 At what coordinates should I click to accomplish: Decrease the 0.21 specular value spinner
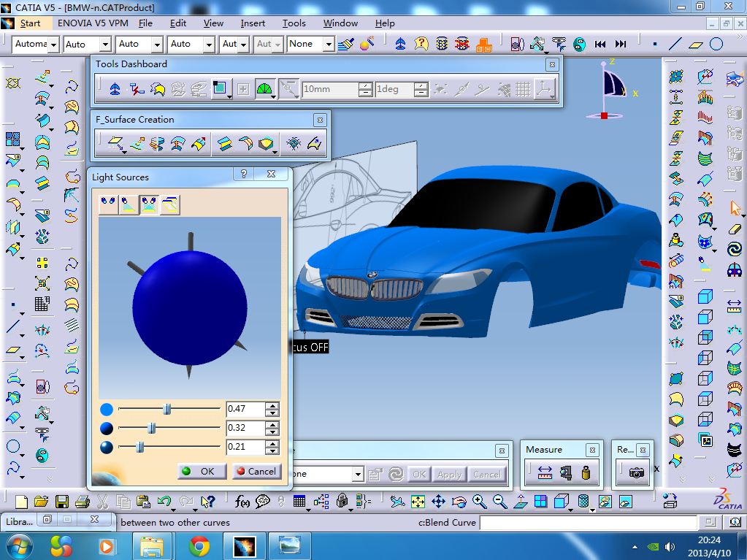point(272,450)
